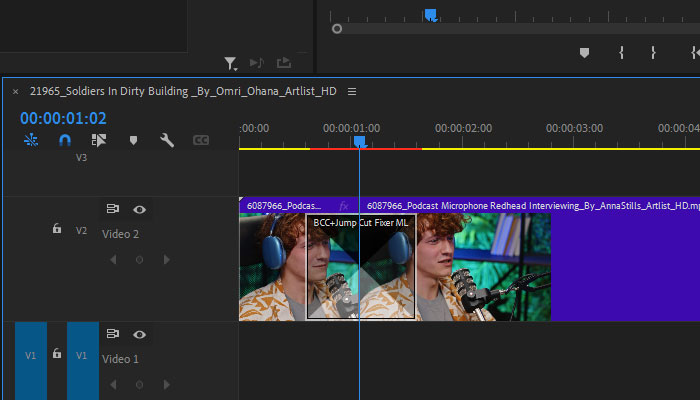This screenshot has height=400, width=700.
Task: Go to next keyframe on Video 2
Action: [x=167, y=259]
